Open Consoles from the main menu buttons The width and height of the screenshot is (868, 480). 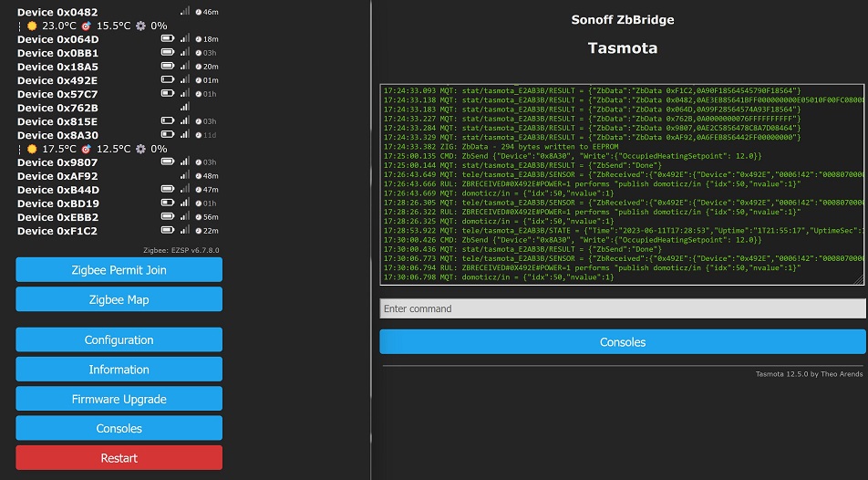point(119,428)
